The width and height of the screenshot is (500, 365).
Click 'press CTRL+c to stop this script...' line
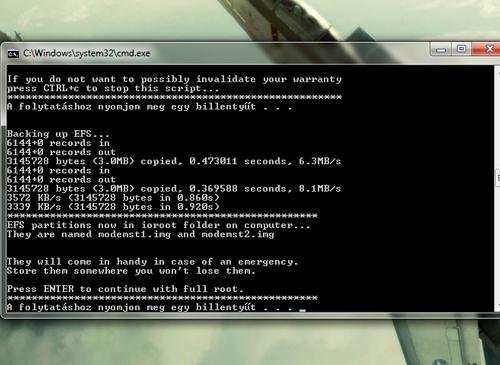click(x=113, y=88)
